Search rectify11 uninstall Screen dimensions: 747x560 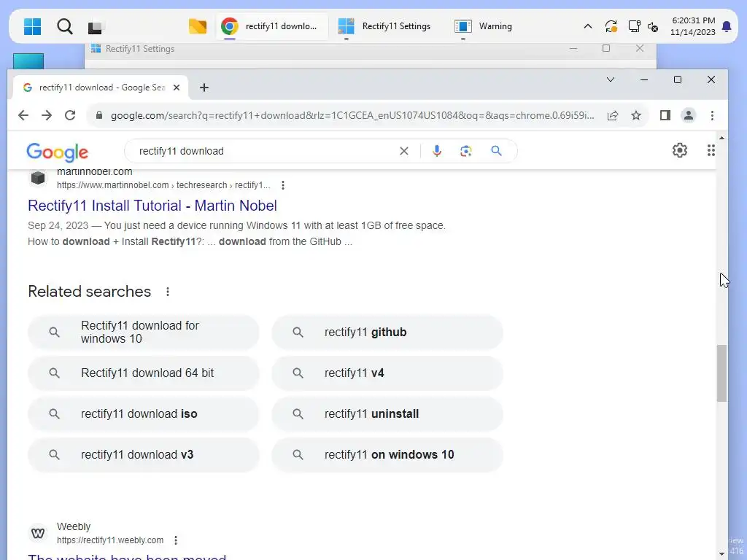click(x=387, y=414)
